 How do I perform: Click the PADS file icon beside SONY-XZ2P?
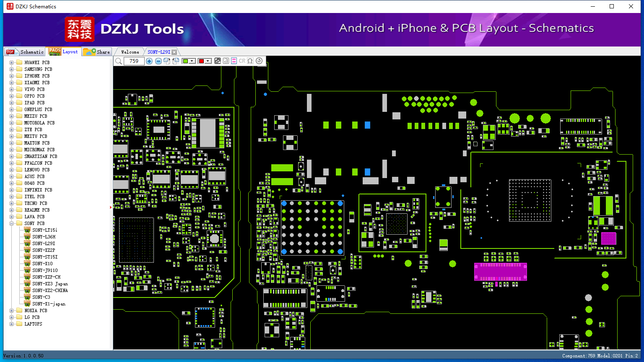pyautogui.click(x=27, y=250)
